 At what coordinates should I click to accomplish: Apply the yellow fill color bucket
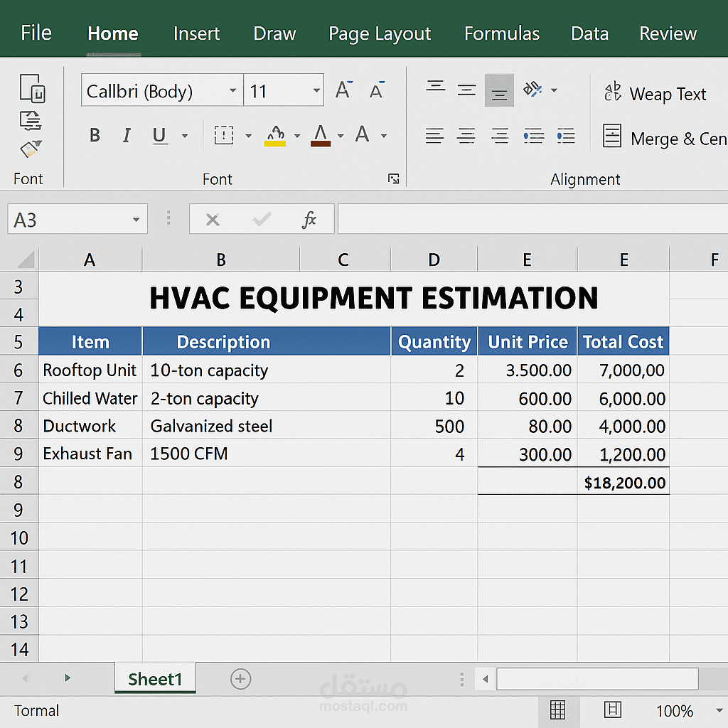[x=275, y=136]
